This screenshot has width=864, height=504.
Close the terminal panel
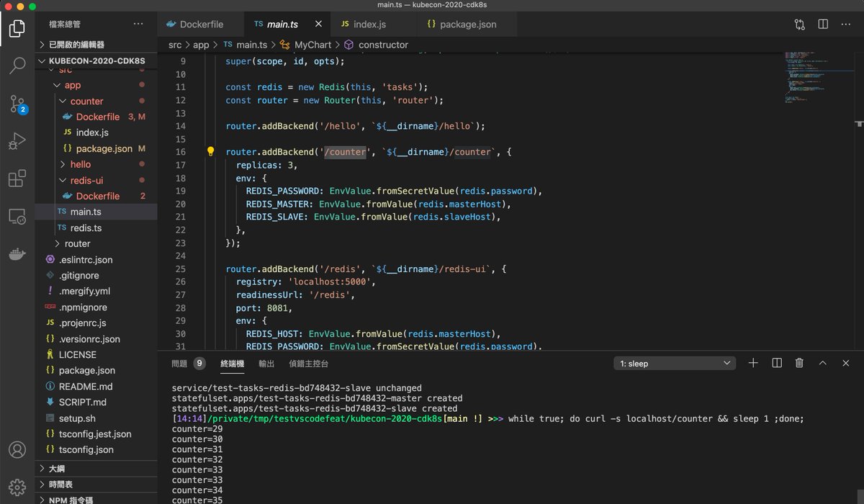pos(846,363)
